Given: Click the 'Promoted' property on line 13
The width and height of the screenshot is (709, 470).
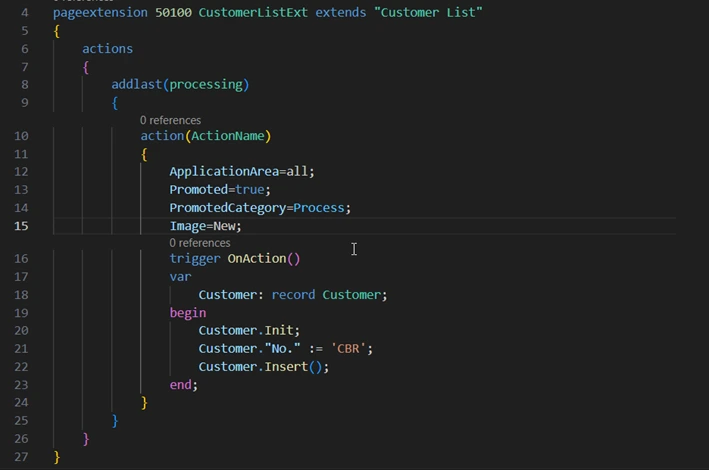Looking at the screenshot, I should click(x=199, y=190).
